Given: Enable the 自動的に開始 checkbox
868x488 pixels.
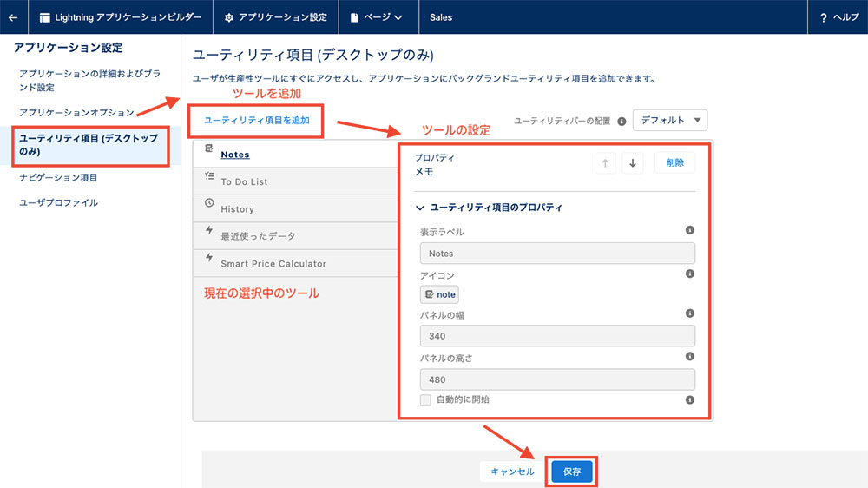Looking at the screenshot, I should pyautogui.click(x=425, y=400).
